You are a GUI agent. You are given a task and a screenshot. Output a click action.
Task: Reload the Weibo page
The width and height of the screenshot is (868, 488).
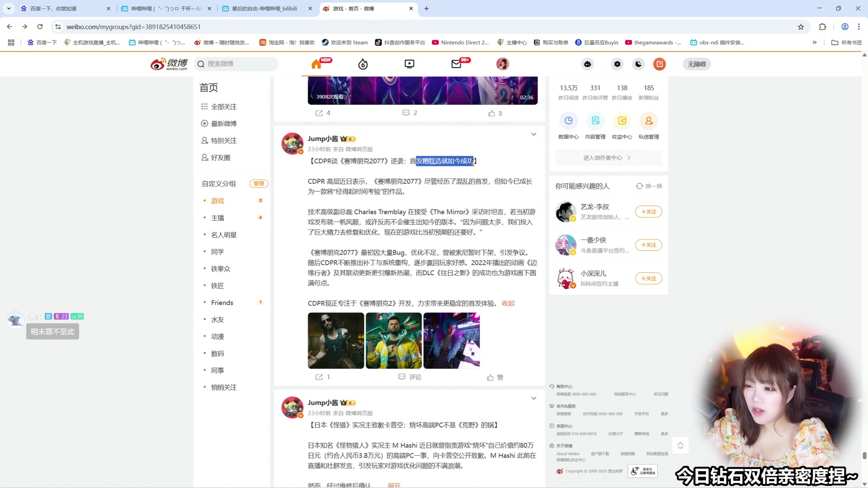tap(40, 27)
